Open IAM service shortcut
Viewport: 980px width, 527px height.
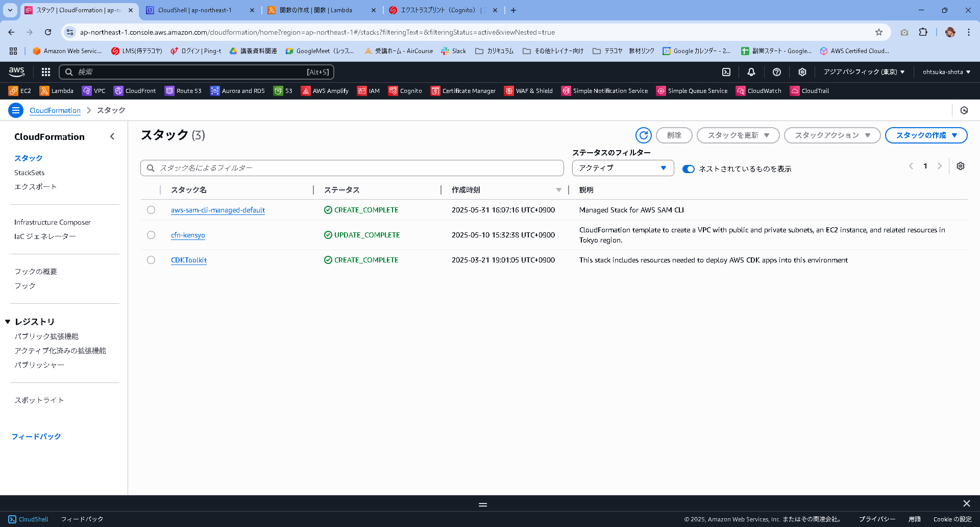tap(369, 91)
